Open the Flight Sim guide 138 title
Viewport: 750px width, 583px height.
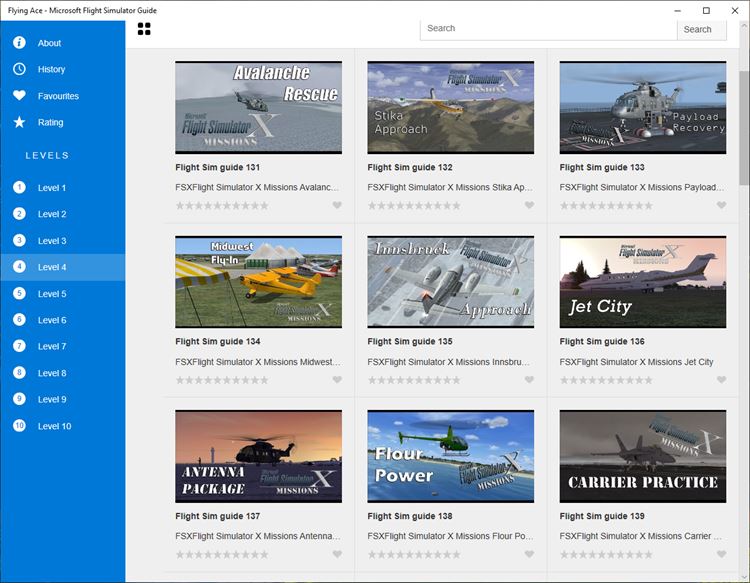pyautogui.click(x=410, y=516)
